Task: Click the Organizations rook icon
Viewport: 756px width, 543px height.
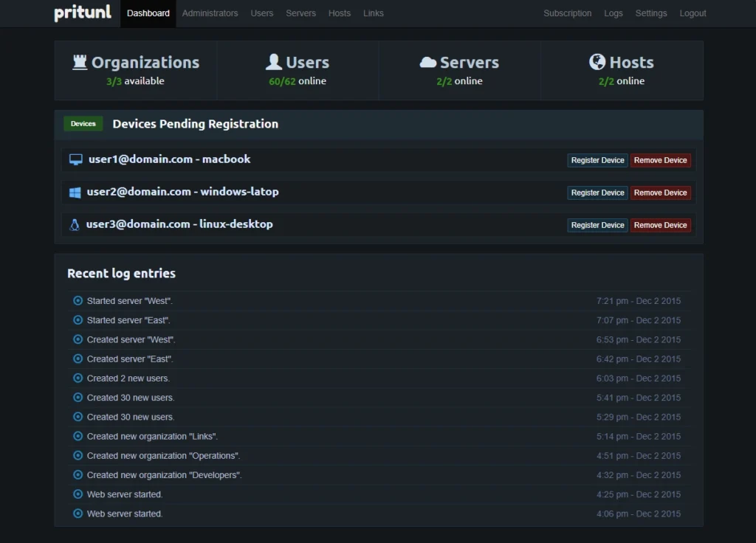Action: pyautogui.click(x=80, y=63)
